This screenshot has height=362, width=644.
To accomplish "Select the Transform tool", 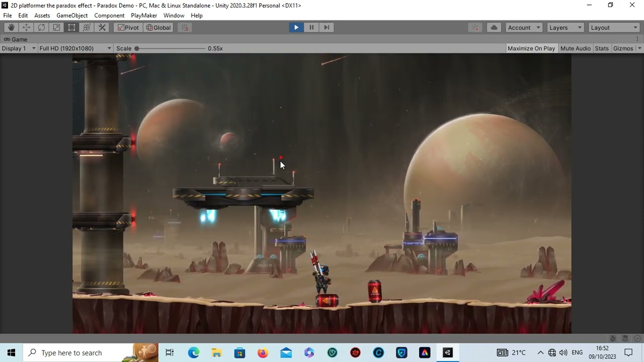I will click(x=87, y=28).
